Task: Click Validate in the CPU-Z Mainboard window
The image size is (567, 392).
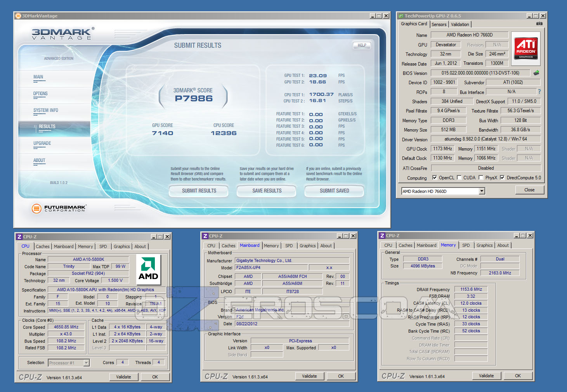Action: coord(309,376)
